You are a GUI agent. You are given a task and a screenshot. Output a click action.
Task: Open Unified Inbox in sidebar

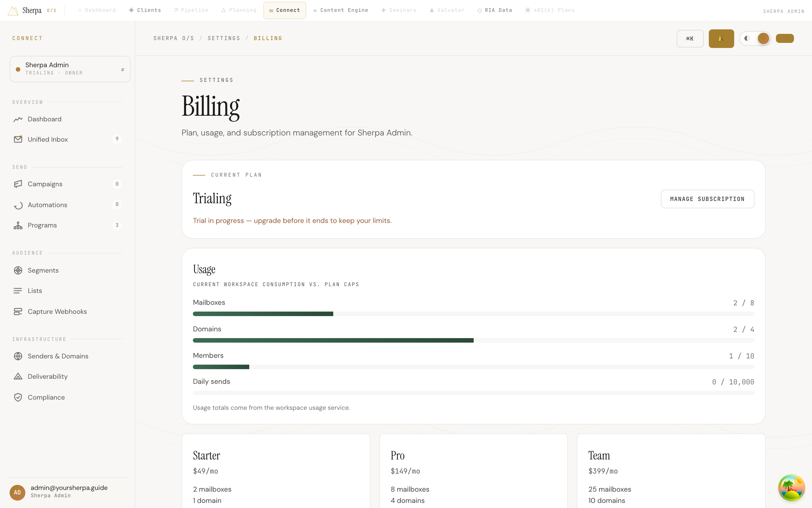tap(67, 139)
